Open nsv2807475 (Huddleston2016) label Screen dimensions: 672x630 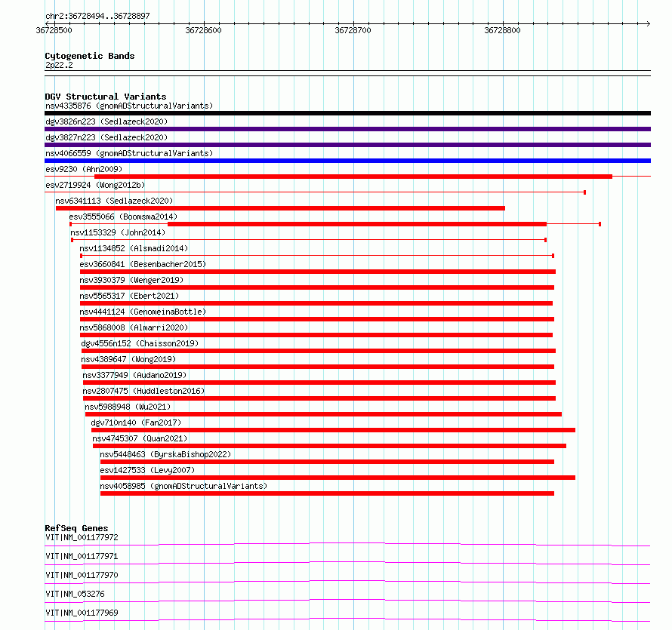click(x=143, y=391)
